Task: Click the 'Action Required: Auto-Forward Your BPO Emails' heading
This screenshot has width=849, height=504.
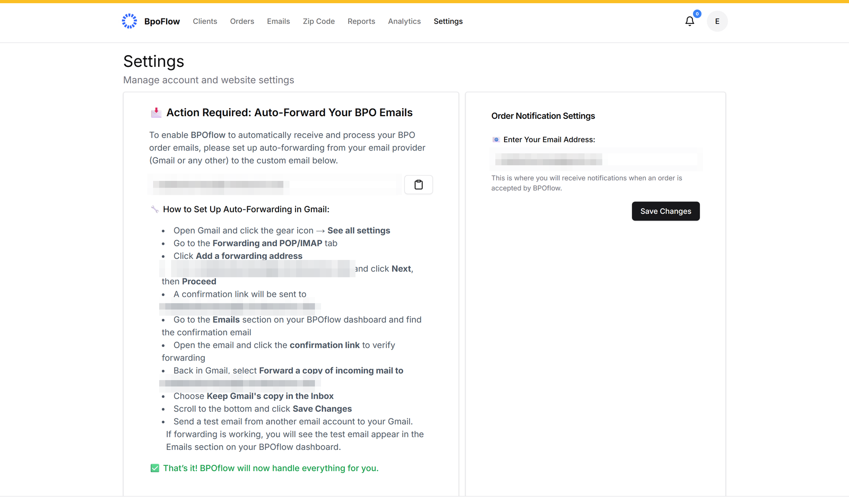Action: coord(289,112)
